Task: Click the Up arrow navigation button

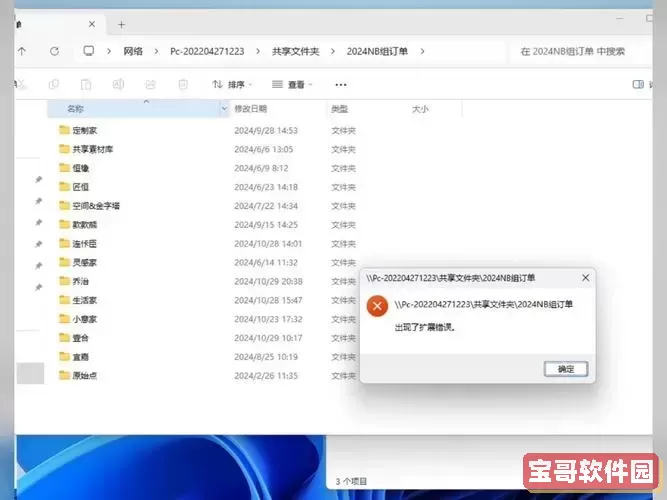Action: point(22,51)
